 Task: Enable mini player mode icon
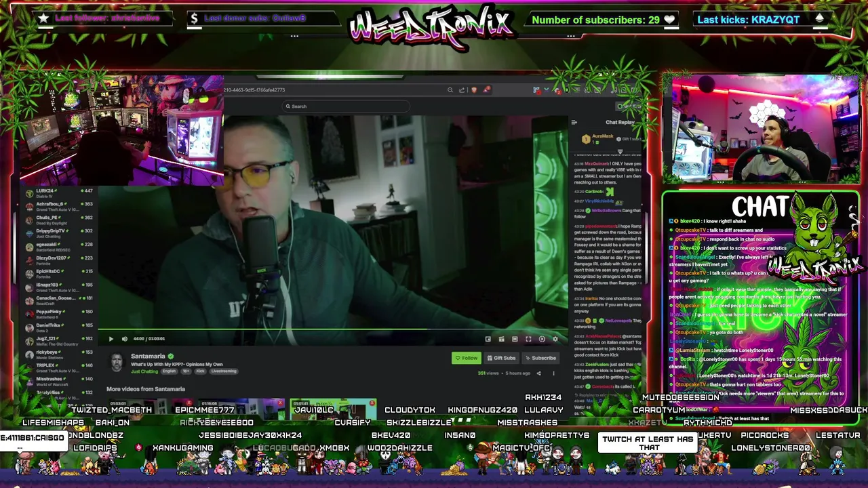(502, 339)
